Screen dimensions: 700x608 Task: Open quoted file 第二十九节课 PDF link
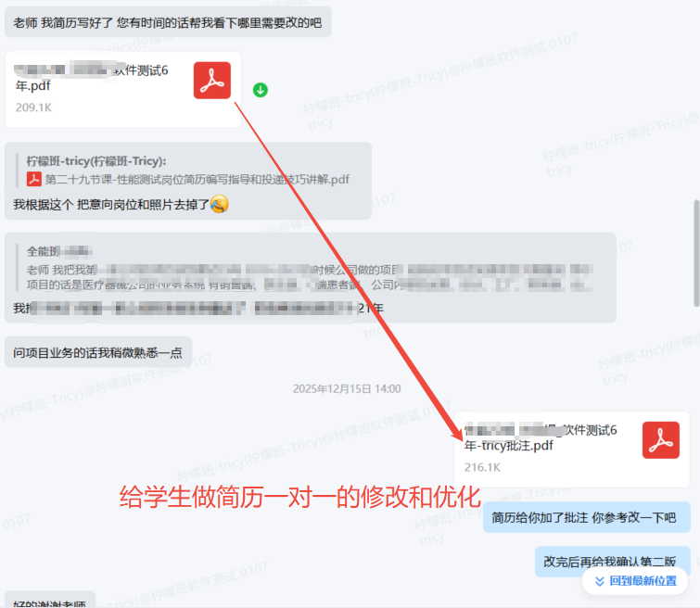pos(197,180)
